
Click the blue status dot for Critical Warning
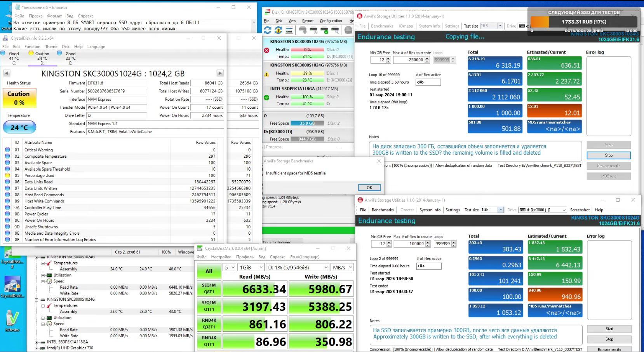pyautogui.click(x=7, y=150)
